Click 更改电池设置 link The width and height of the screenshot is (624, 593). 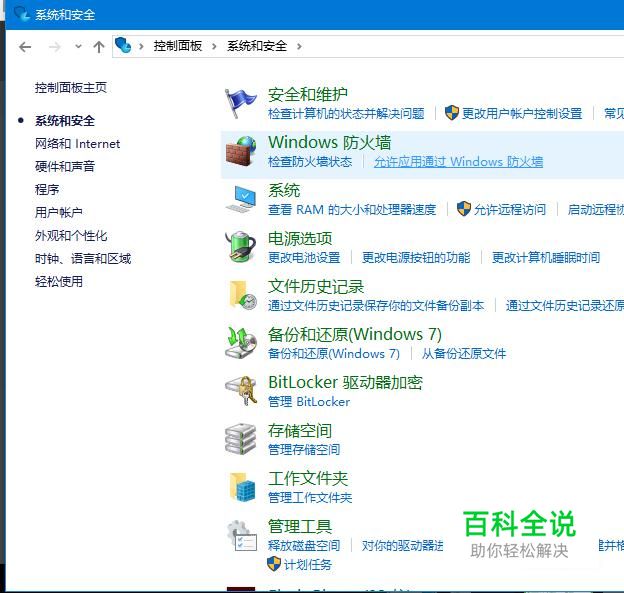304,257
